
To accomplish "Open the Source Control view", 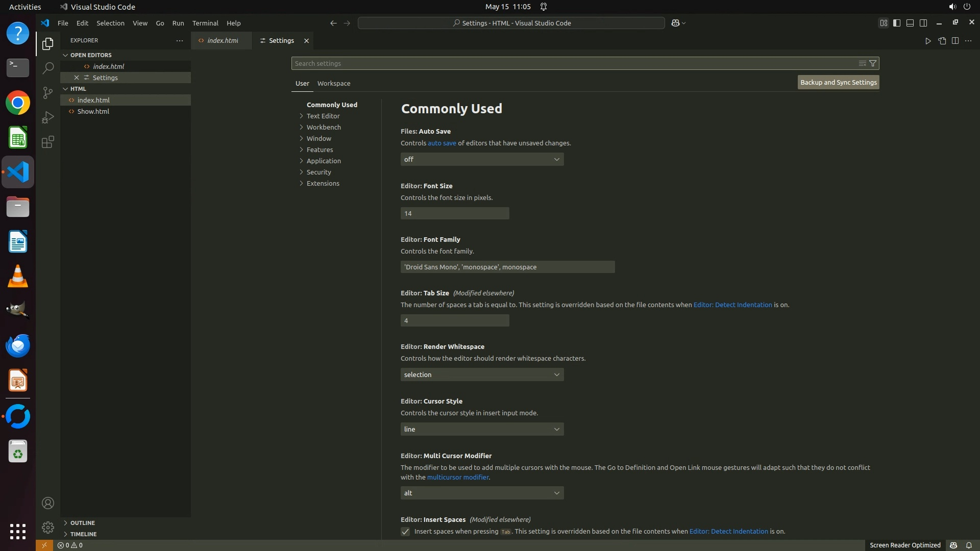I will [x=48, y=92].
